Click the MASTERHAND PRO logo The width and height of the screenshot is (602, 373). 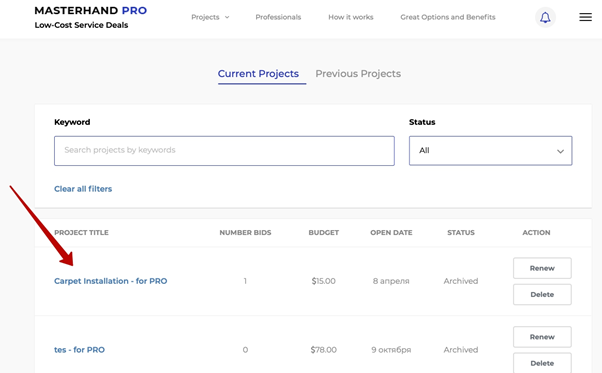pos(91,11)
